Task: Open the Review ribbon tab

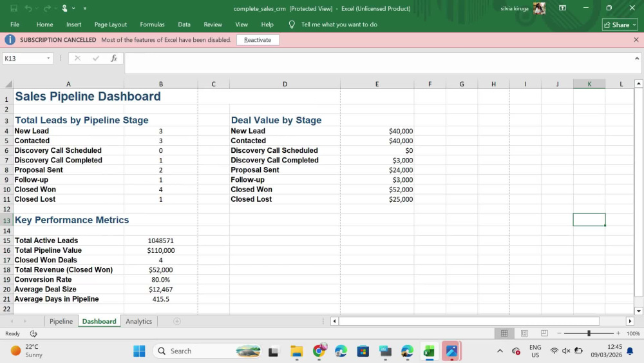Action: (x=213, y=25)
